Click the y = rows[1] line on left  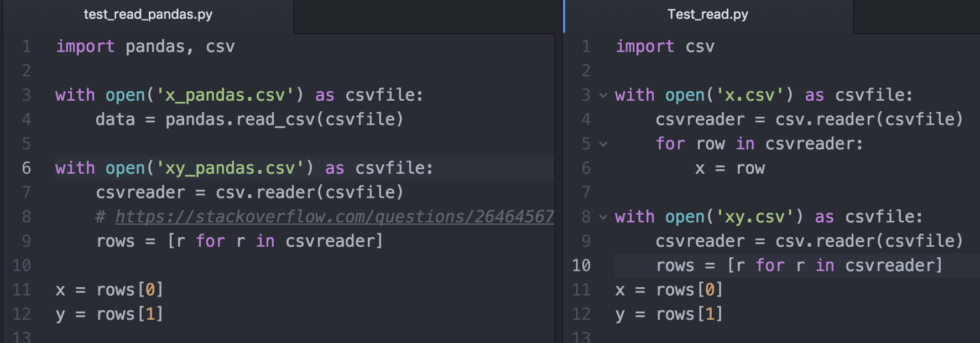pos(108,314)
